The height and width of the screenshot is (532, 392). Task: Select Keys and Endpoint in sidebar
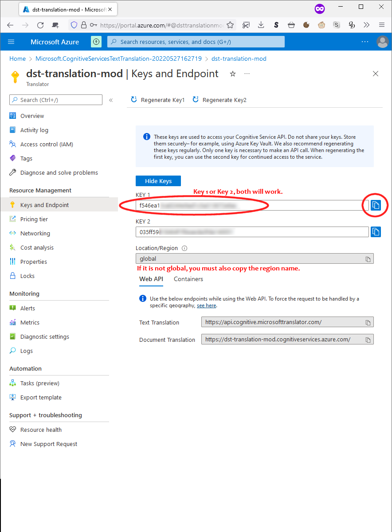59,205
